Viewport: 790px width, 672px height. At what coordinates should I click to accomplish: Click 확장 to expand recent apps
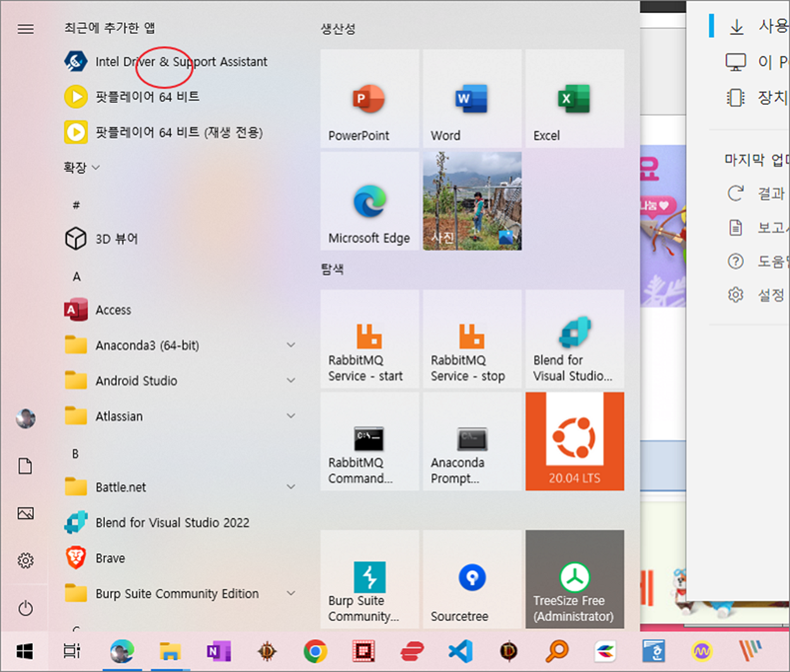pos(82,167)
